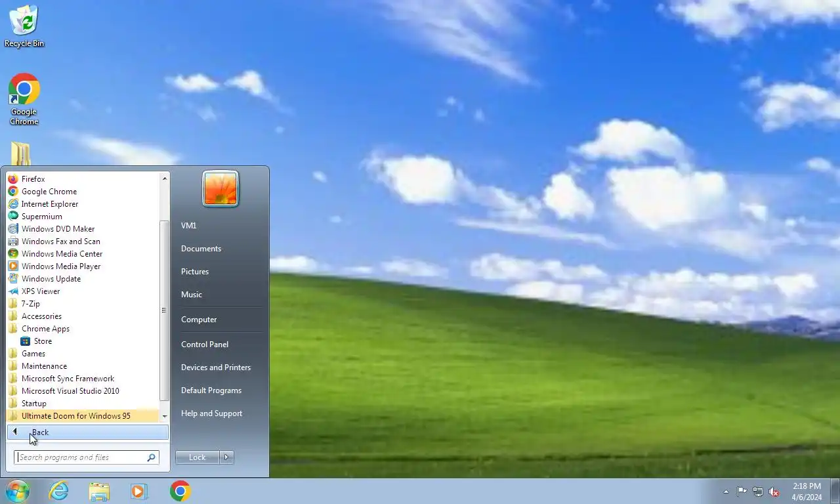The height and width of the screenshot is (504, 840).
Task: Click the network tray icon
Action: (758, 492)
